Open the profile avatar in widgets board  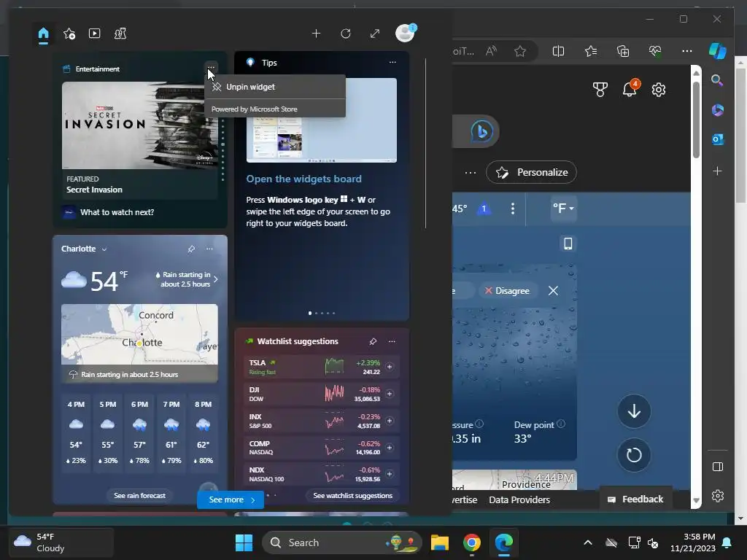[406, 33]
